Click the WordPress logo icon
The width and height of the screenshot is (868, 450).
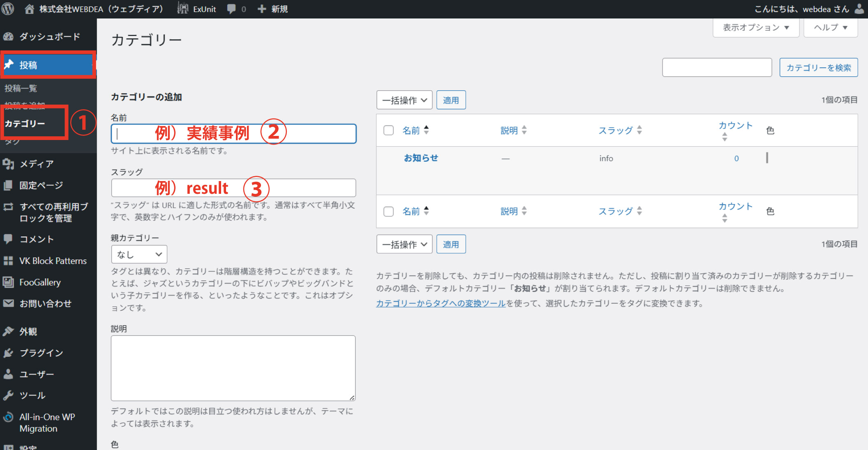8,9
